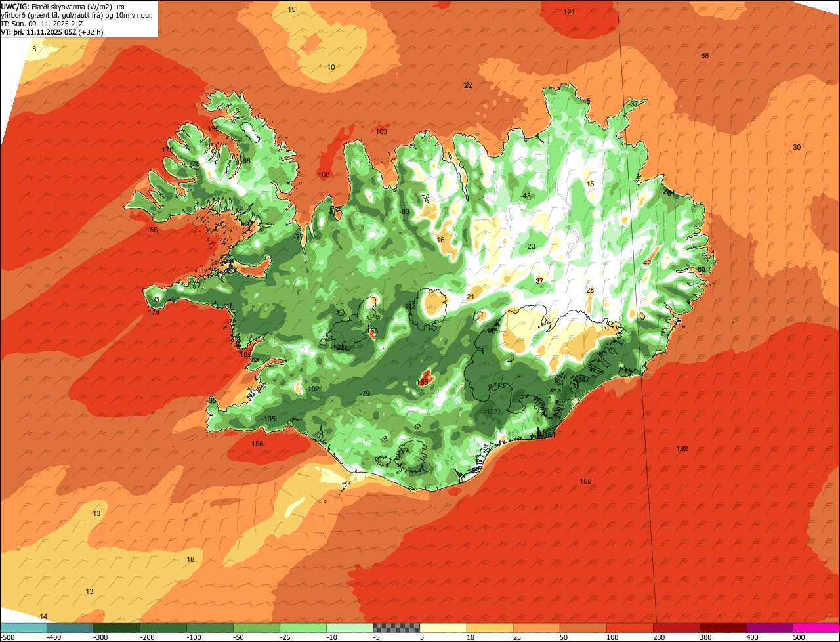Click the map value '108' in the northern bay
Viewport: 840px width, 642px height.
tap(324, 175)
